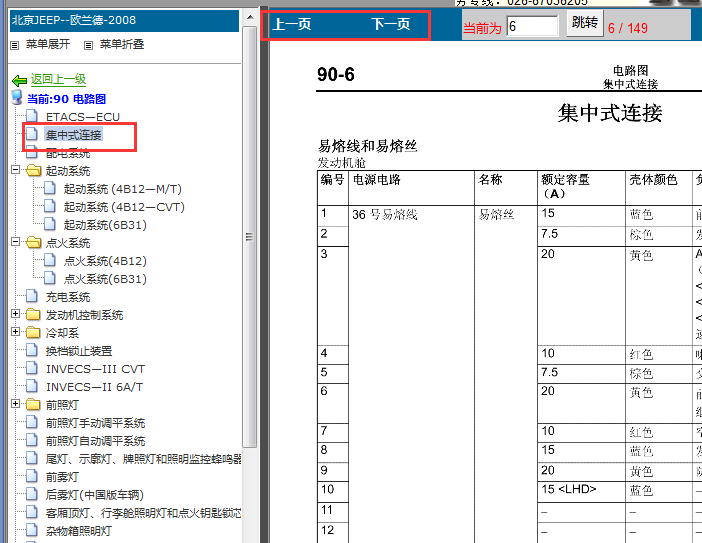
Task: Click the 前照灯自动调平系统 page icon
Action: coord(32,440)
